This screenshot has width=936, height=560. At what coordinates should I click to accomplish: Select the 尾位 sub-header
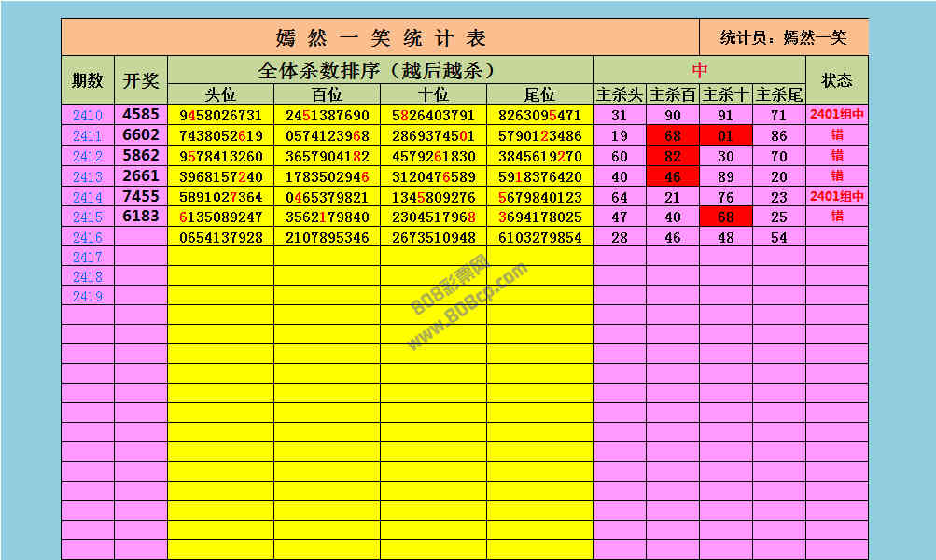[539, 94]
